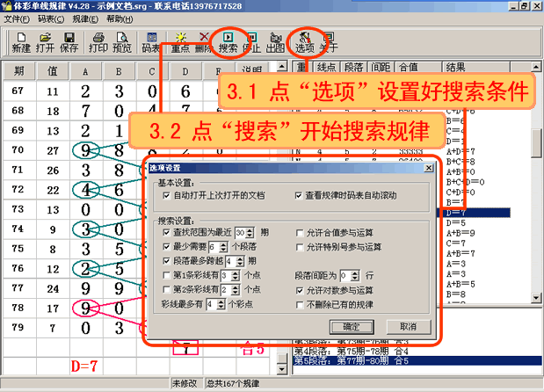Click spinner of 段落间距为 0 行

point(355,276)
